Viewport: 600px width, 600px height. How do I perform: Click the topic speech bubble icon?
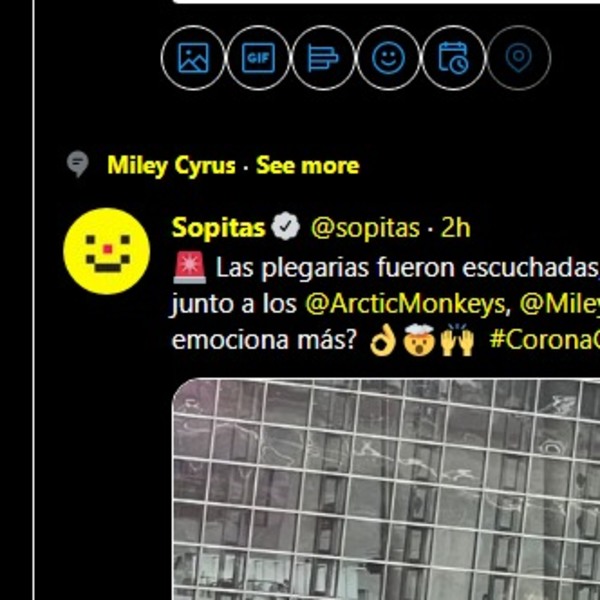pyautogui.click(x=78, y=164)
